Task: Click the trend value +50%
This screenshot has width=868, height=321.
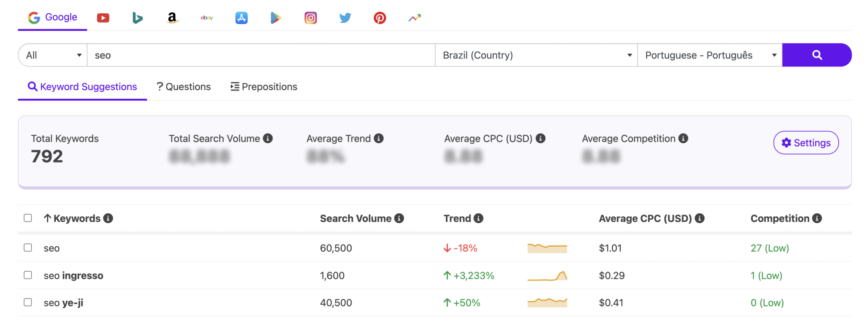Action: tap(462, 303)
